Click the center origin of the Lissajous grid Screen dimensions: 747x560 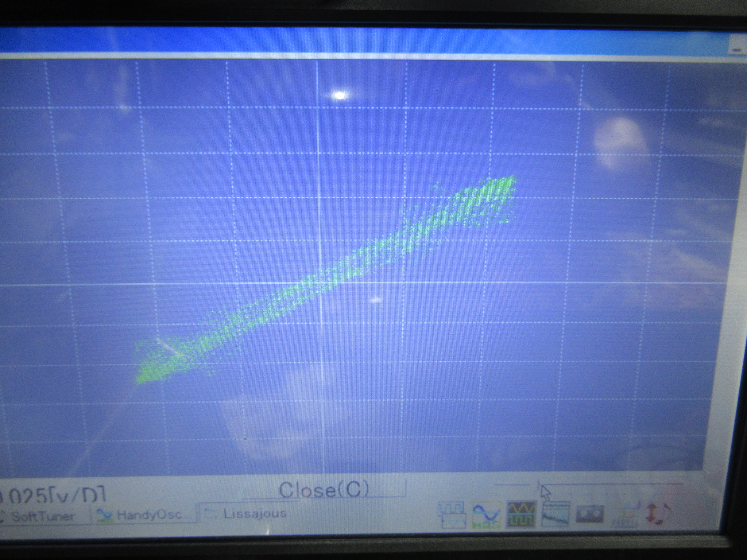320,283
